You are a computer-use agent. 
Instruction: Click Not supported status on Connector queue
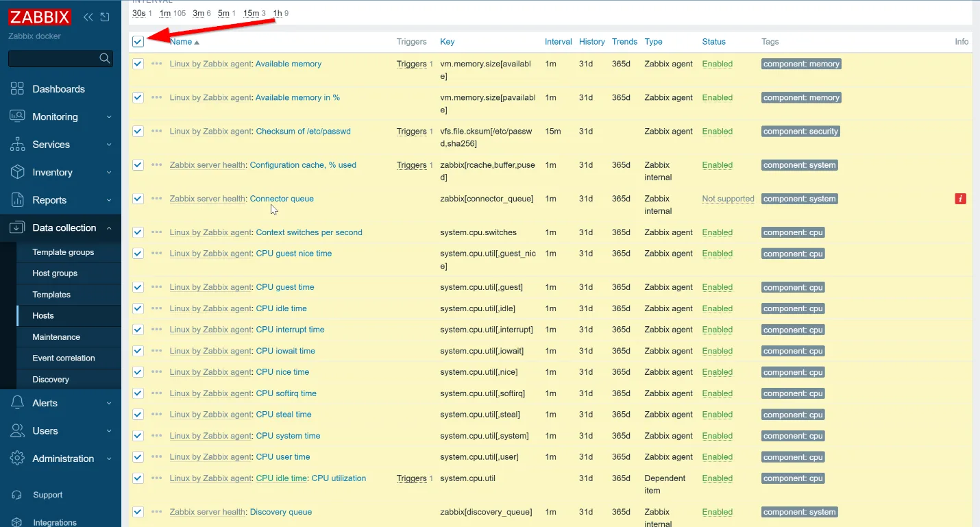pos(728,199)
